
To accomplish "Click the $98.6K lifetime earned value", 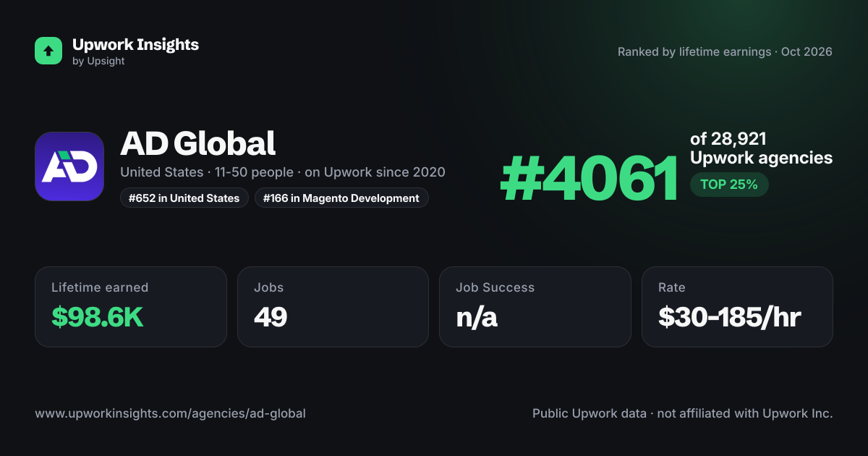I will 98,317.
